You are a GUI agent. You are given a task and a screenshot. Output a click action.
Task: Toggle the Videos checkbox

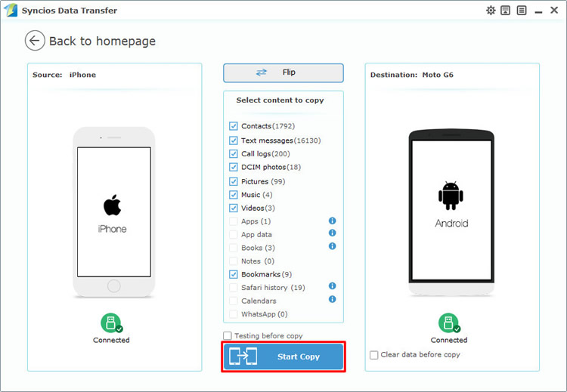click(x=234, y=208)
